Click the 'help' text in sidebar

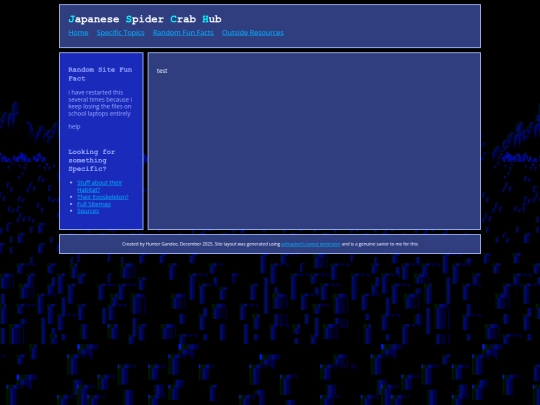coord(74,126)
